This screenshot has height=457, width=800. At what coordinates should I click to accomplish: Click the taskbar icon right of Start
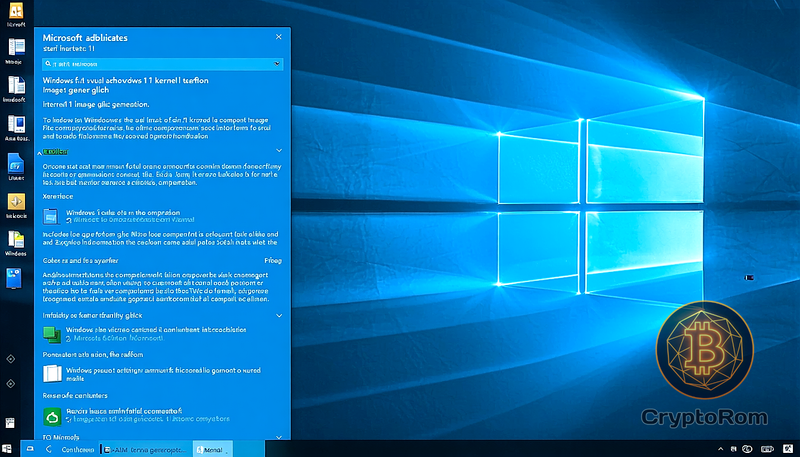(x=30, y=449)
